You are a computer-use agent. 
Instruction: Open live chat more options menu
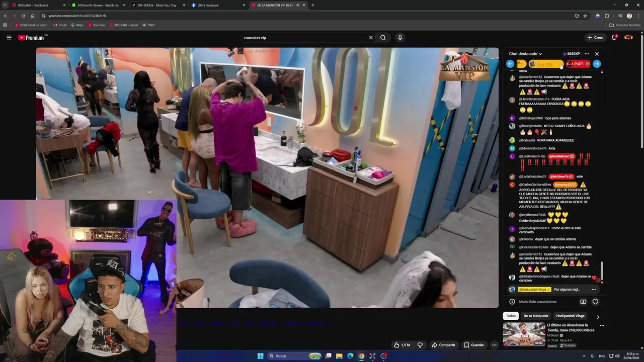point(587,54)
